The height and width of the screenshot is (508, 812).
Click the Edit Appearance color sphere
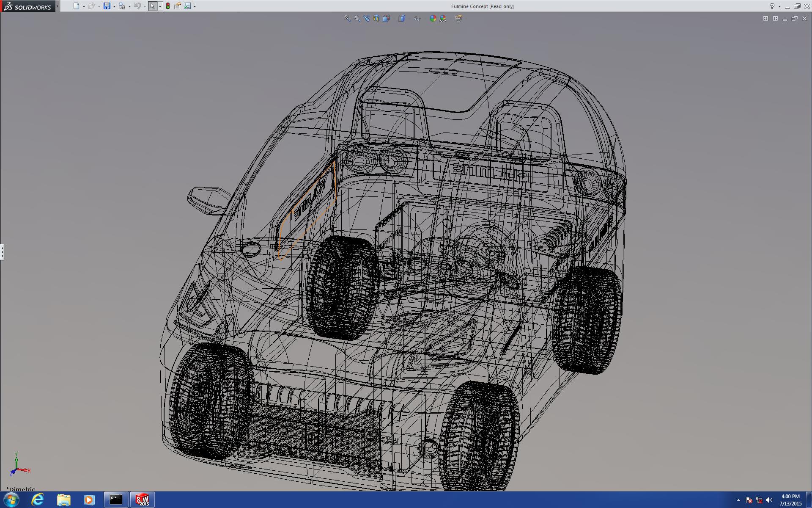[433, 18]
